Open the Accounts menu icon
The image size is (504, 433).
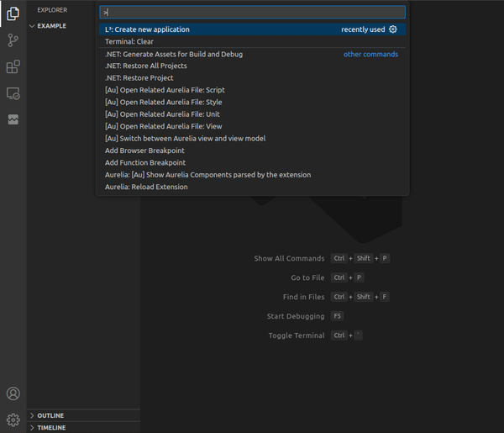tap(13, 393)
